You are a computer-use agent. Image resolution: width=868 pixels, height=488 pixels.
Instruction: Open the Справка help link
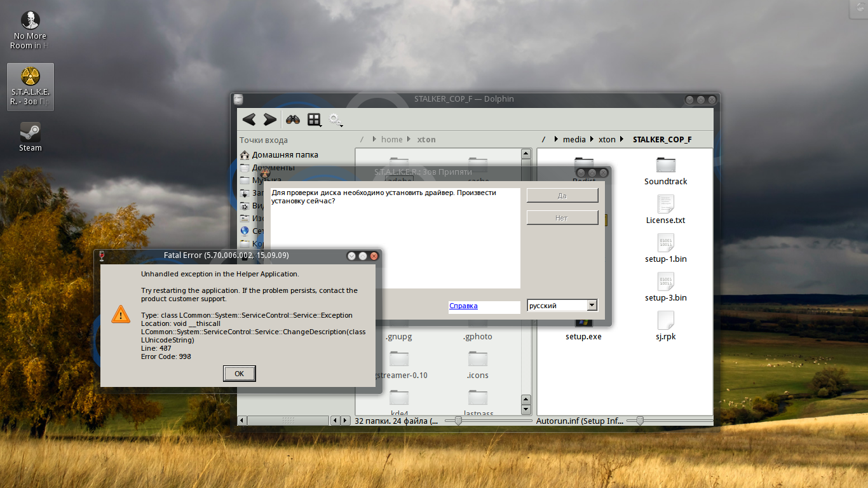pyautogui.click(x=463, y=306)
